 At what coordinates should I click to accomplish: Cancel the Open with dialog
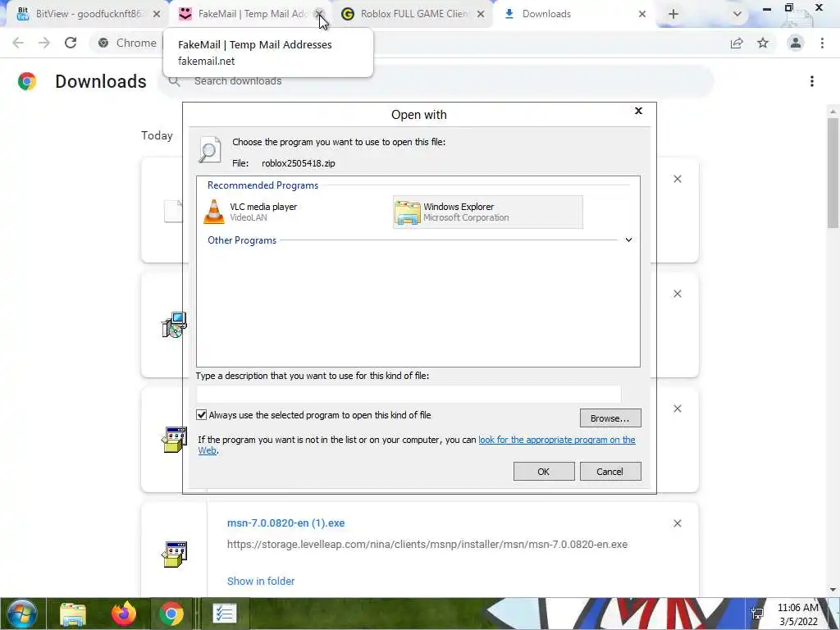(610, 472)
